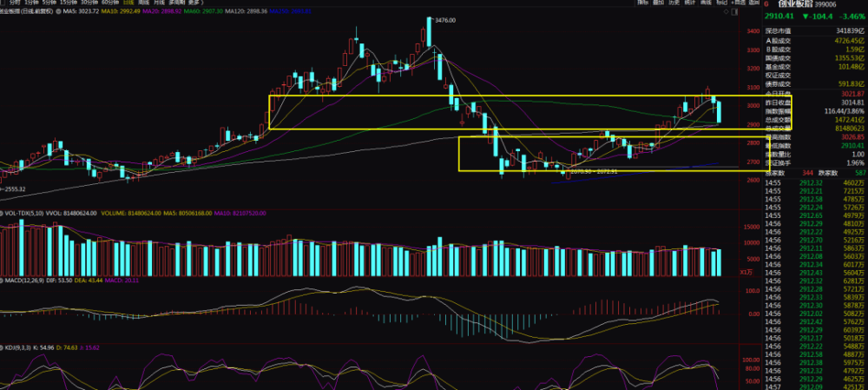
Task: Open the 统计 statistics toolbar button
Action: click(x=690, y=3)
